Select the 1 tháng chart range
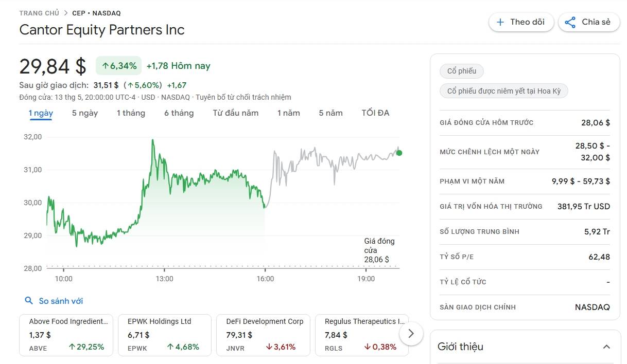 pyautogui.click(x=131, y=113)
